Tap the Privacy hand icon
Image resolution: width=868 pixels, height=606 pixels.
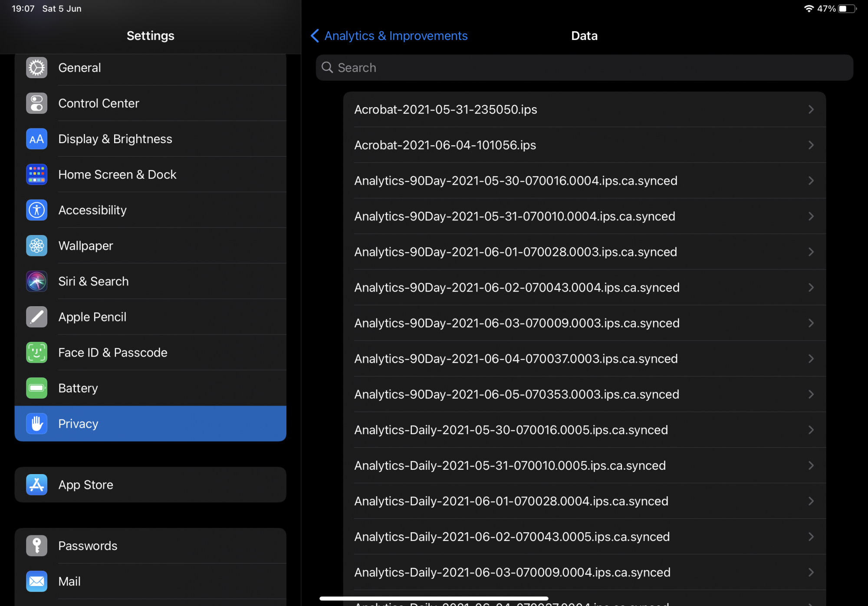coord(37,423)
